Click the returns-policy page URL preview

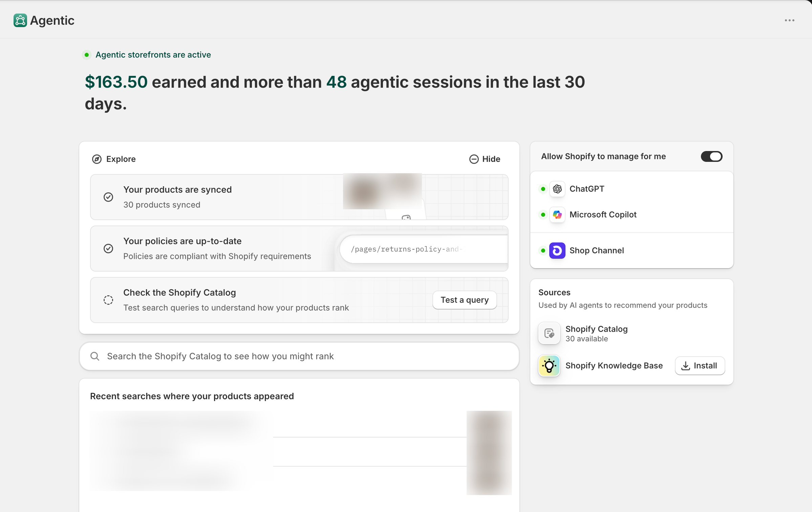click(x=424, y=249)
